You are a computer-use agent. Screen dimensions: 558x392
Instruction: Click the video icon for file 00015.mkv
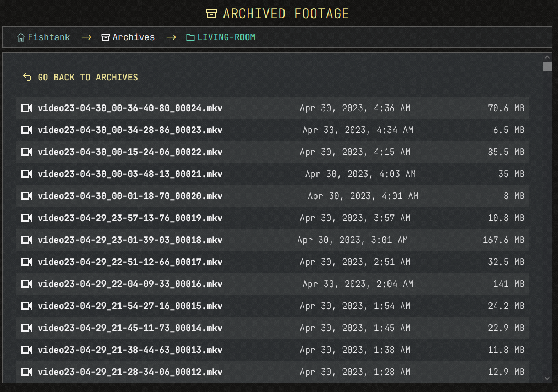coord(27,306)
